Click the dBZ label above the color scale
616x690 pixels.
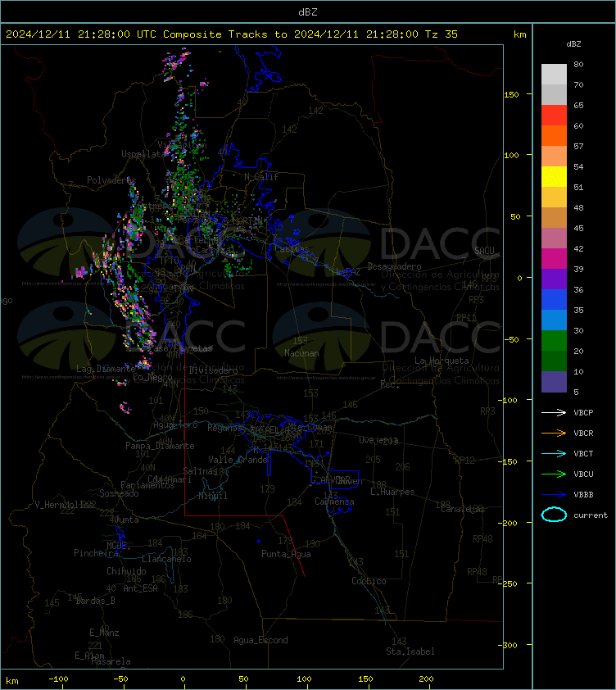[x=573, y=44]
